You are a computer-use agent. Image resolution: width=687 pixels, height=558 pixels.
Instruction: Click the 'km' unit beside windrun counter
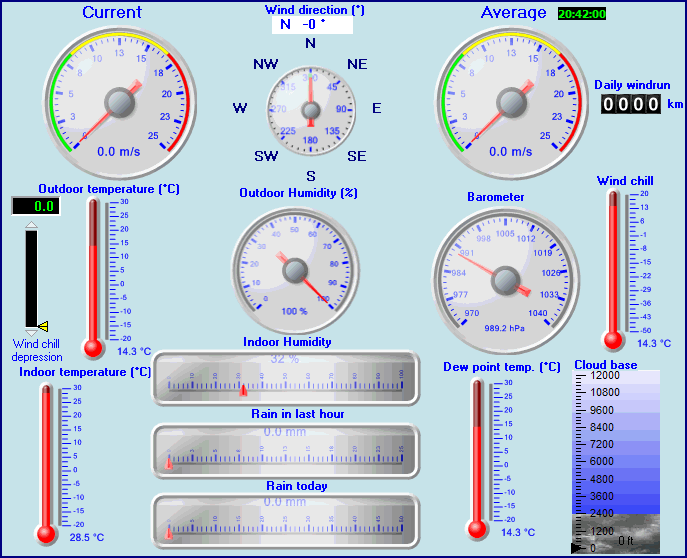675,104
